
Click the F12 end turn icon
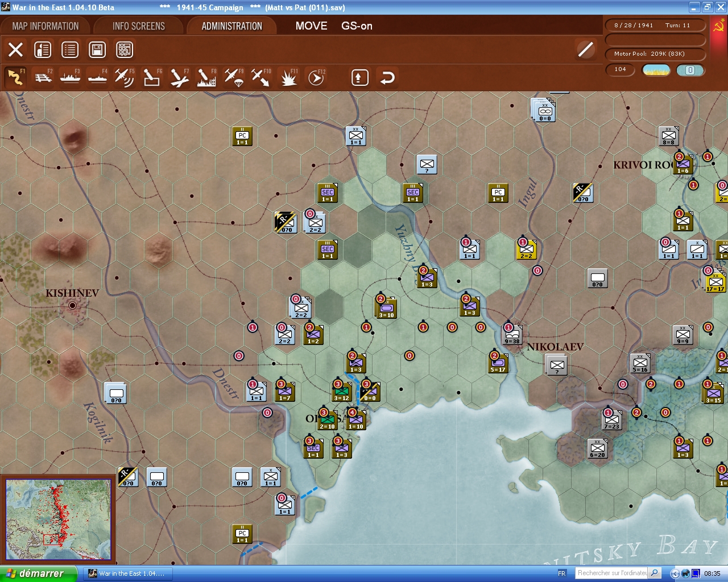pos(316,77)
